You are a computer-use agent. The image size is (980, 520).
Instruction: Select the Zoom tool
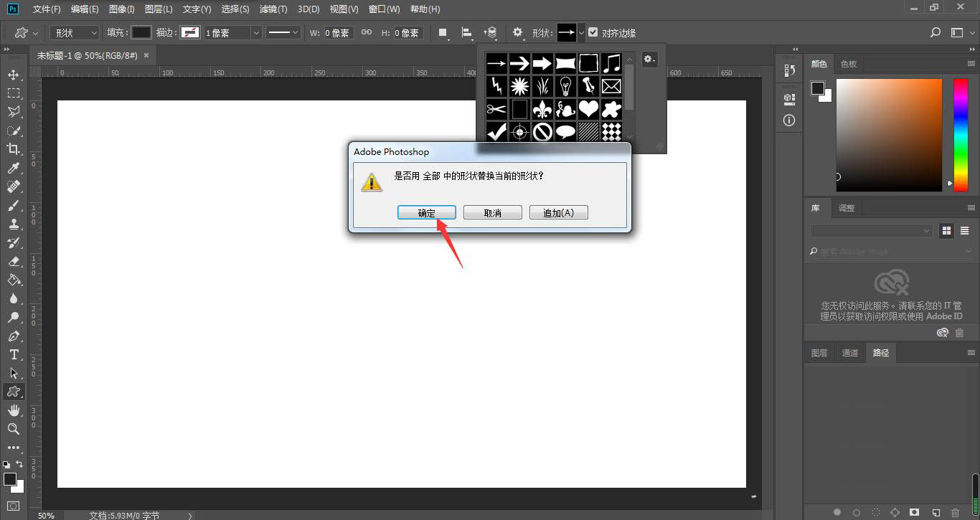coord(14,429)
